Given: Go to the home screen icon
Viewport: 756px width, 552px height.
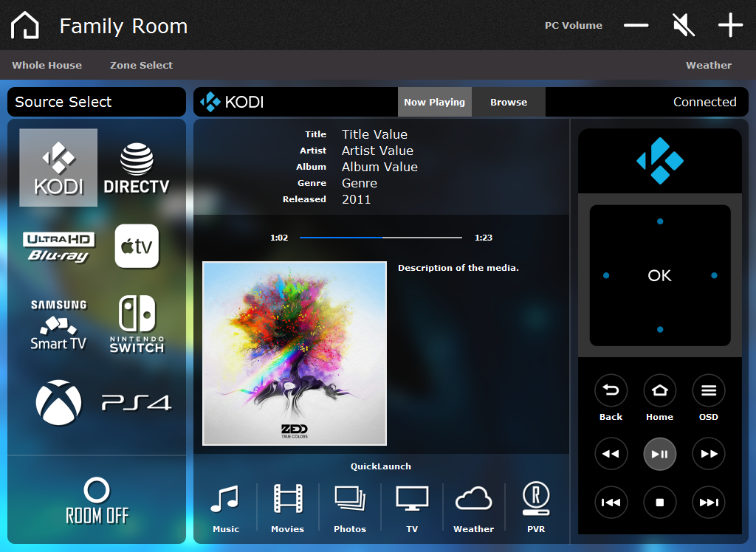Looking at the screenshot, I should (24, 25).
